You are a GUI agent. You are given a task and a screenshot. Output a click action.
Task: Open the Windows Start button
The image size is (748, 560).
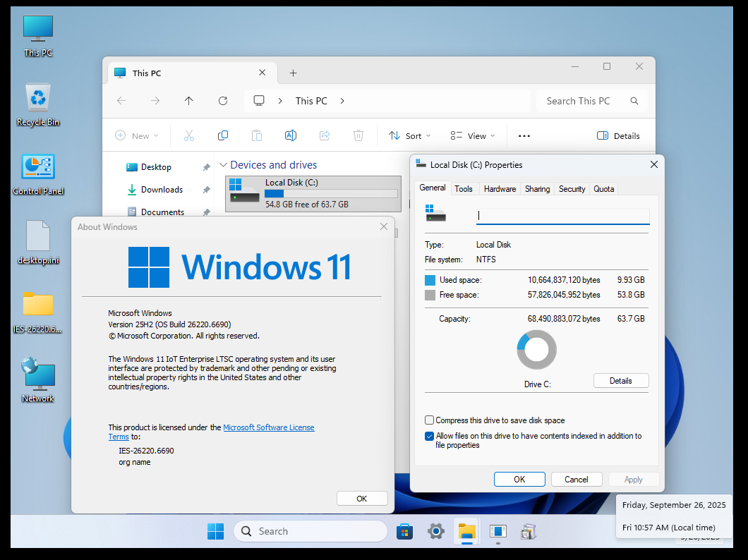click(x=216, y=531)
